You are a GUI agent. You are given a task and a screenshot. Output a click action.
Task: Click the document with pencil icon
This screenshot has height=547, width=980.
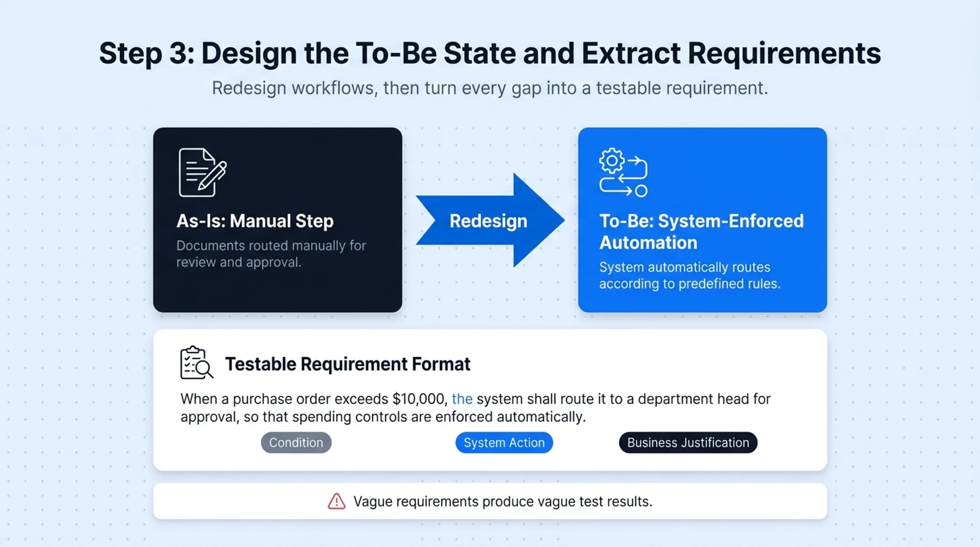pos(202,172)
